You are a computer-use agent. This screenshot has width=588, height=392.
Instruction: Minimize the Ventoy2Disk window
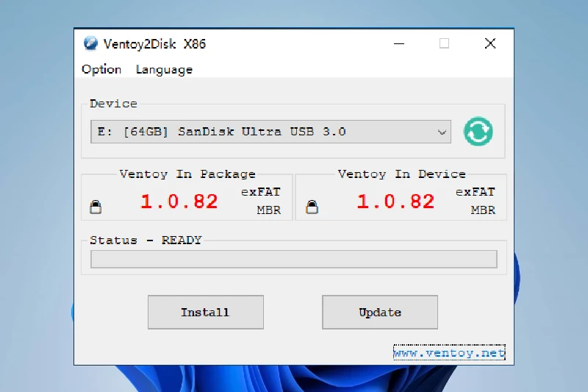click(x=399, y=43)
